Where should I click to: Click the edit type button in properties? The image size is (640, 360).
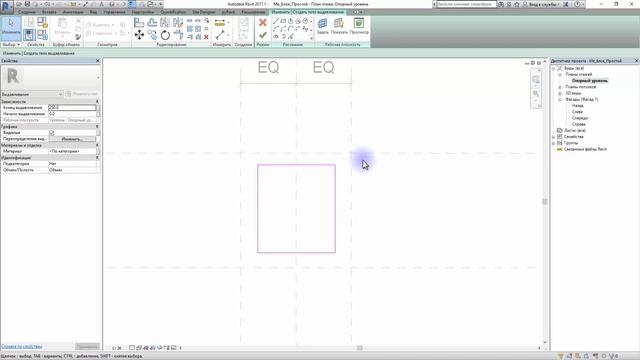click(x=82, y=94)
